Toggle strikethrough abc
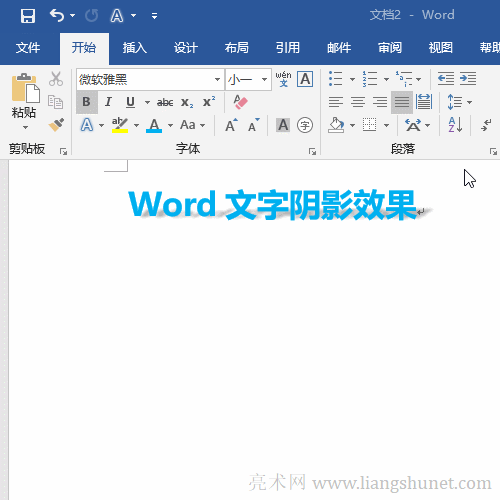This screenshot has width=500, height=500. 165,102
